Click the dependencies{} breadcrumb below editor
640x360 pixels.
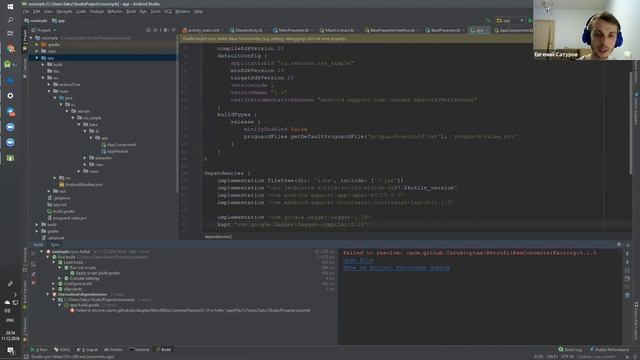point(218,237)
